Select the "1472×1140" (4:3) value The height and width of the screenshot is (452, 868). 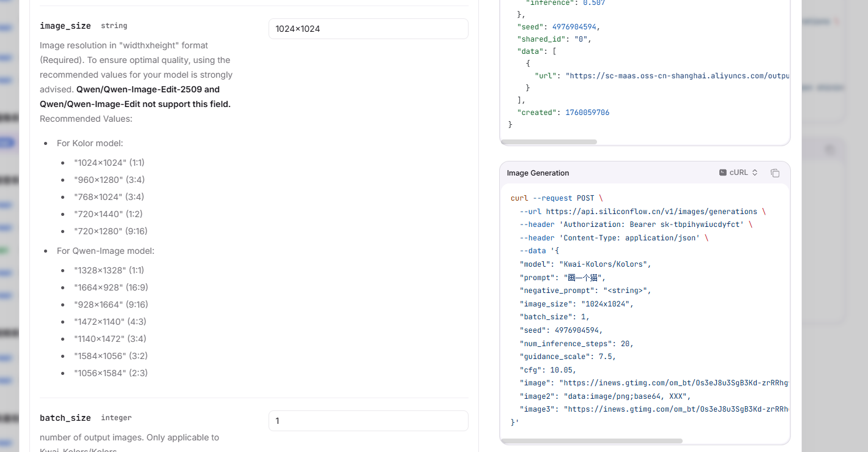click(x=110, y=322)
